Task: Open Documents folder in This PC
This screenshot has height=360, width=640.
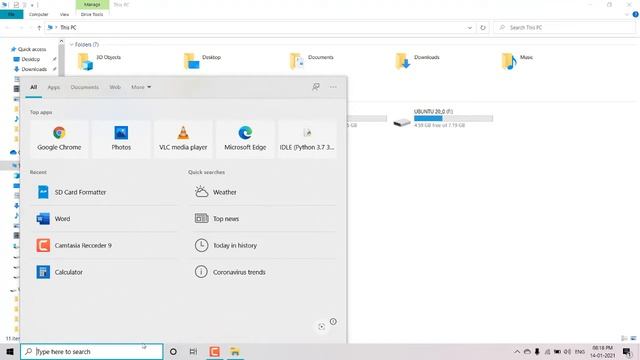Action: coord(312,61)
